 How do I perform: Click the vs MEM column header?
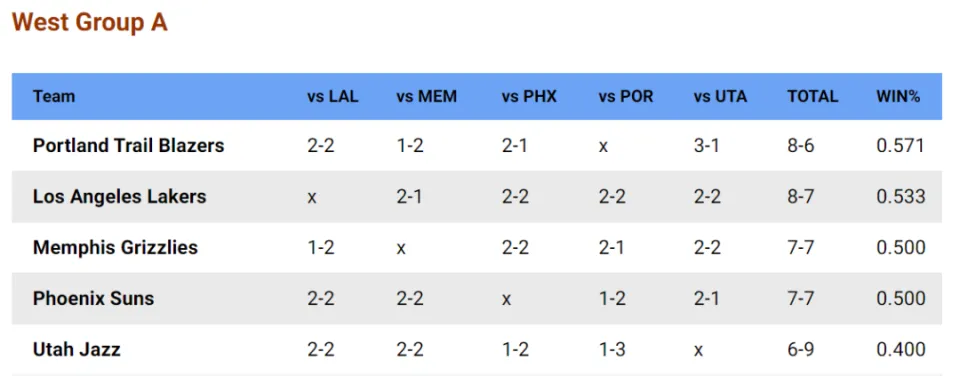(x=426, y=96)
